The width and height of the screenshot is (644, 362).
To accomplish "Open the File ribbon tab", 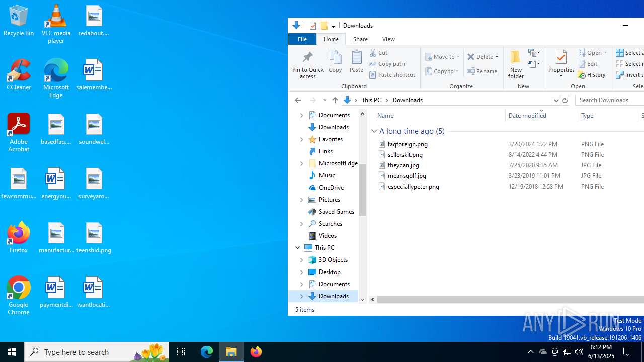I will pyautogui.click(x=302, y=39).
